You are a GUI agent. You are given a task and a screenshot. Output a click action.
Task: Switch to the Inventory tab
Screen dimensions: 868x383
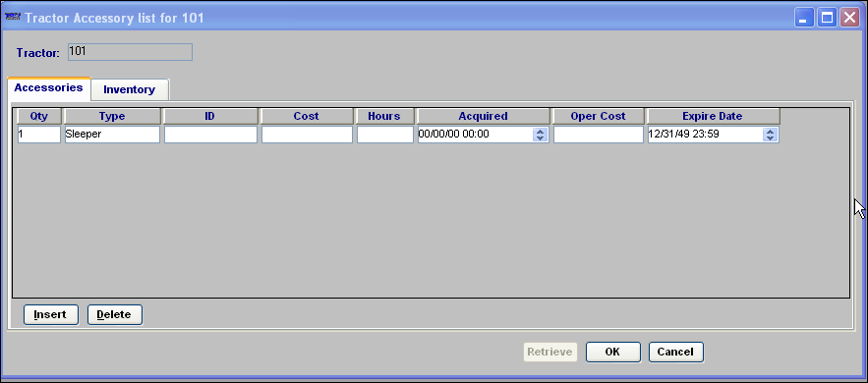pos(130,89)
